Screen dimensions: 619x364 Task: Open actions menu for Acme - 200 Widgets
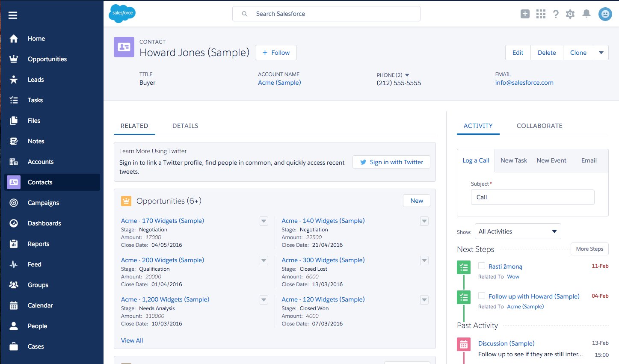264,260
